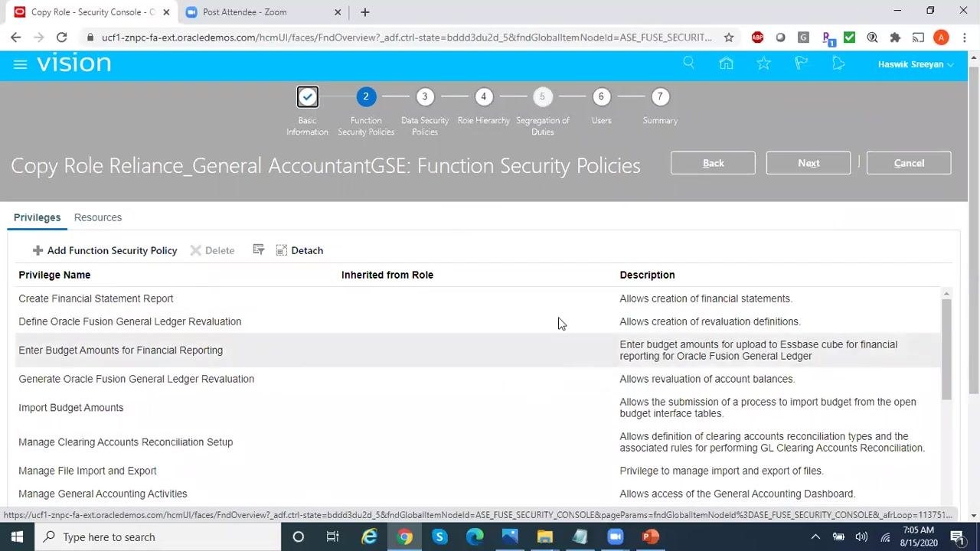Switch to the Resources tab

(x=98, y=217)
